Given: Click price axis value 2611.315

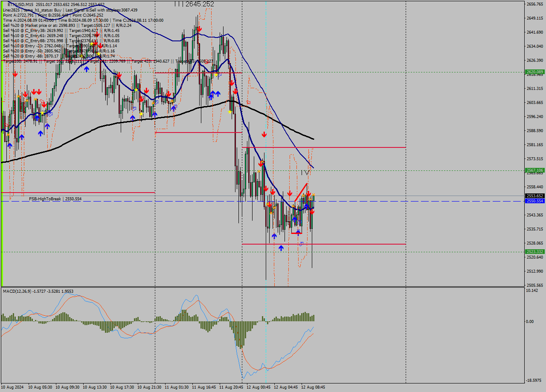Looking at the screenshot, I should point(535,88).
